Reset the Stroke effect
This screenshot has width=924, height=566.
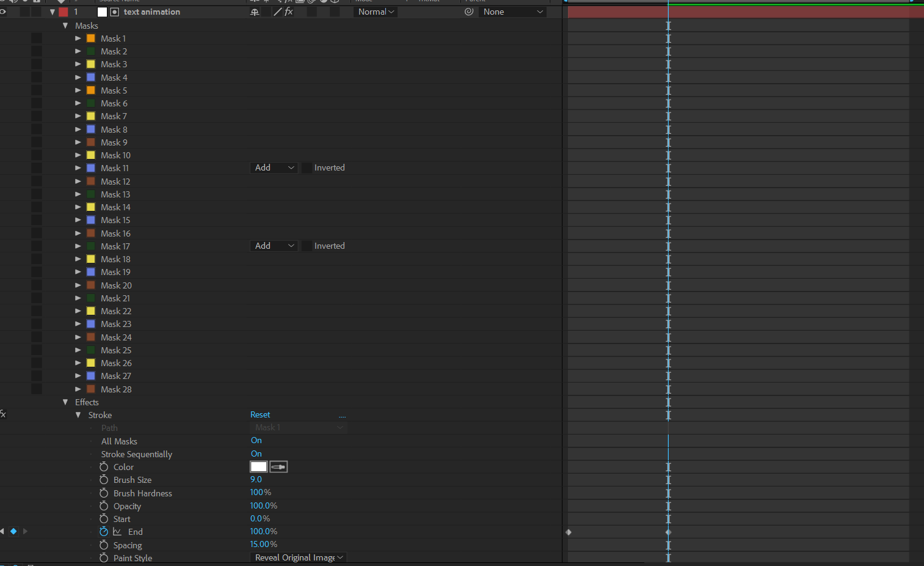[260, 414]
